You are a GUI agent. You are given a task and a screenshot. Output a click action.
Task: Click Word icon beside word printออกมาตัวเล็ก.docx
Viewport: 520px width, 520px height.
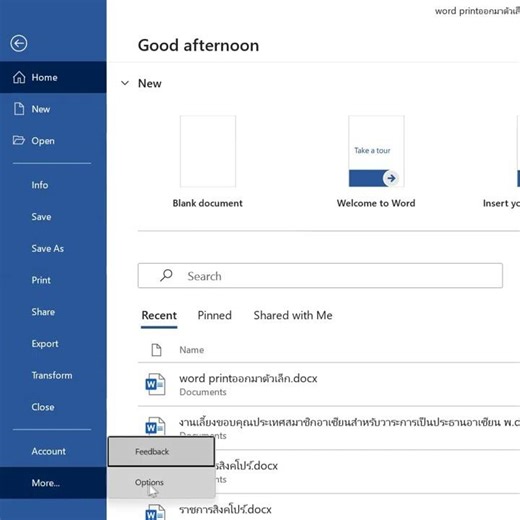tap(155, 384)
